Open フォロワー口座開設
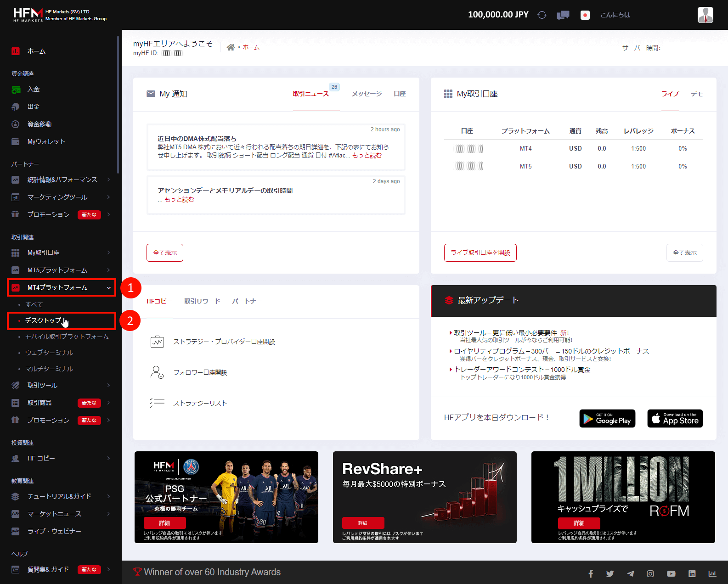Viewport: 728px width, 584px height. [x=200, y=372]
